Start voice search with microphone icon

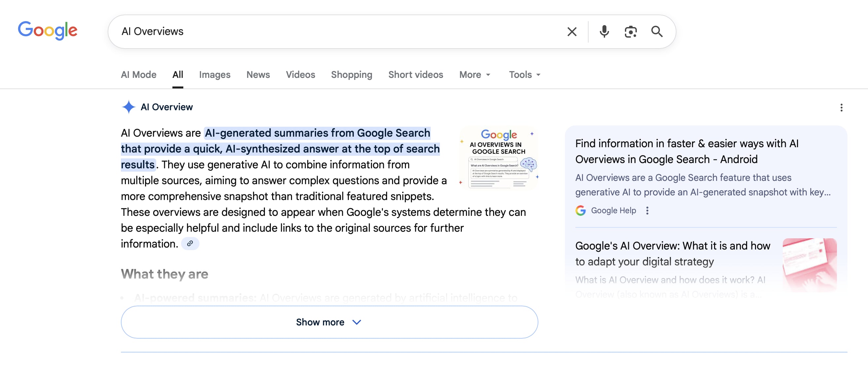tap(604, 32)
